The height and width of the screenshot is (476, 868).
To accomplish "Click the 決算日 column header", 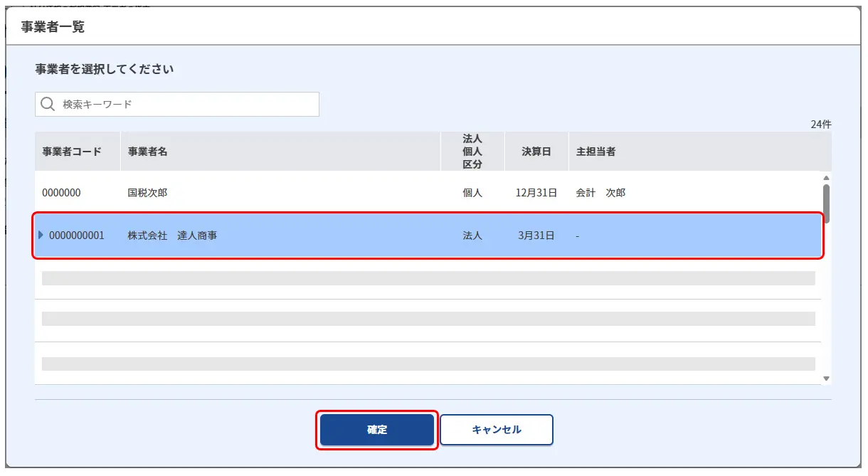I will click(536, 152).
